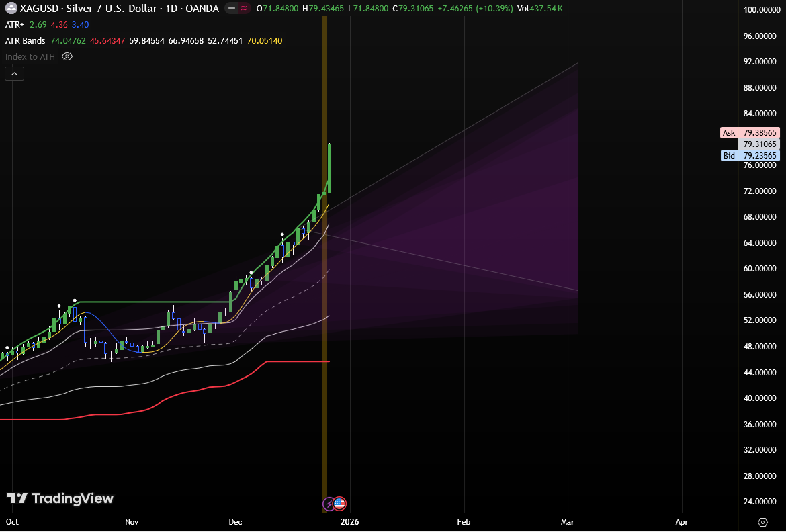Click the ATR+ green value 2.69
786x532 pixels.
tap(38, 25)
